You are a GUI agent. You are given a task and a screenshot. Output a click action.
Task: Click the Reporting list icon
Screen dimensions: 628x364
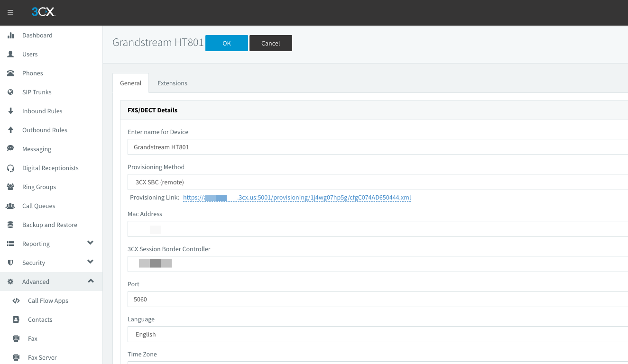coord(10,244)
